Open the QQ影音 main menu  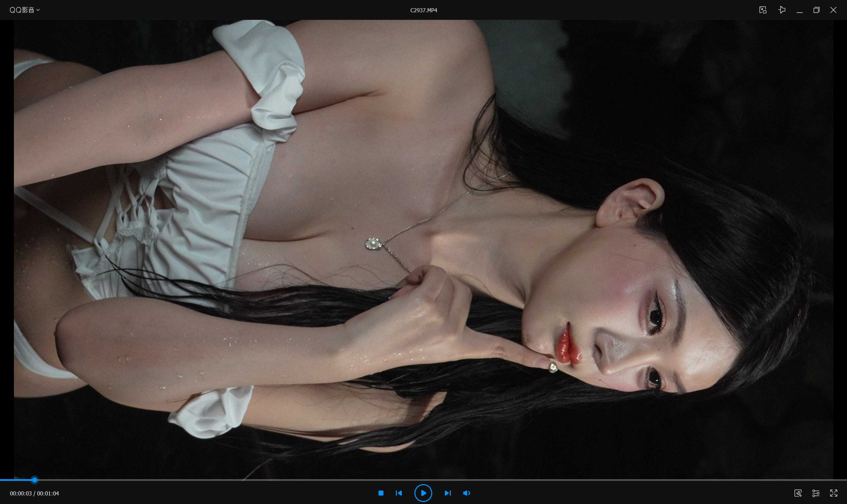coord(22,10)
